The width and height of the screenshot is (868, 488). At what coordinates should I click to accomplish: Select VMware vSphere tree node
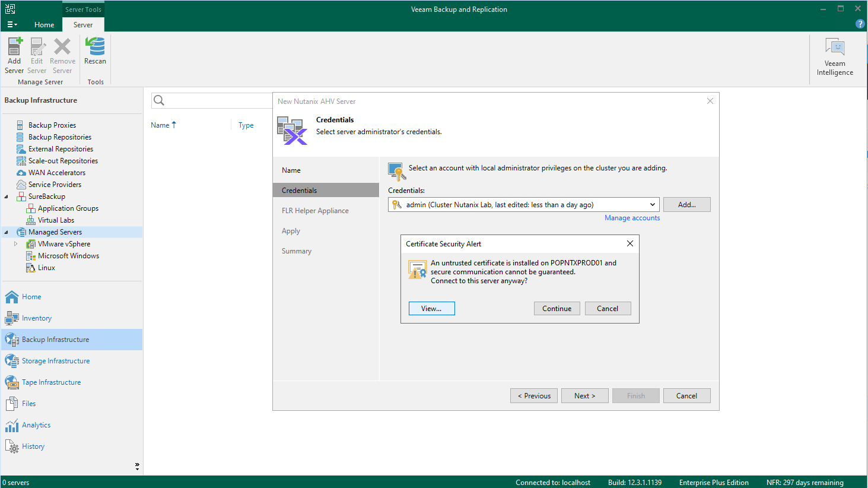[x=64, y=244]
